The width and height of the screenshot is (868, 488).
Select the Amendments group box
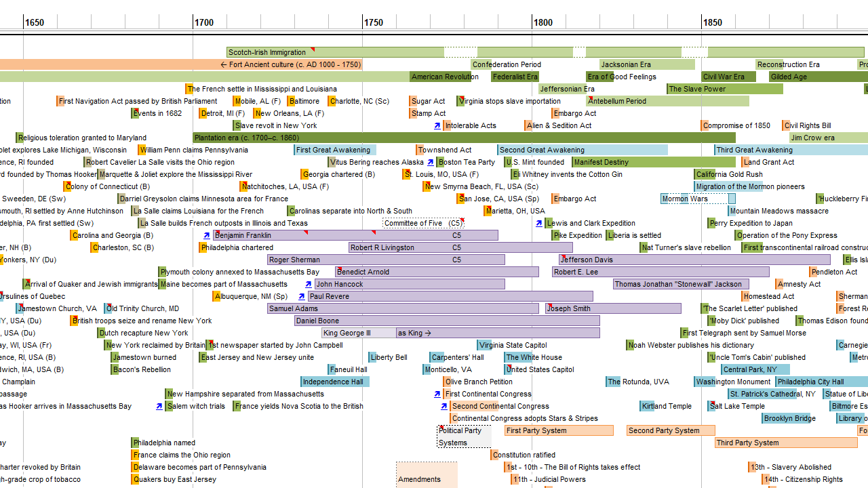point(427,474)
